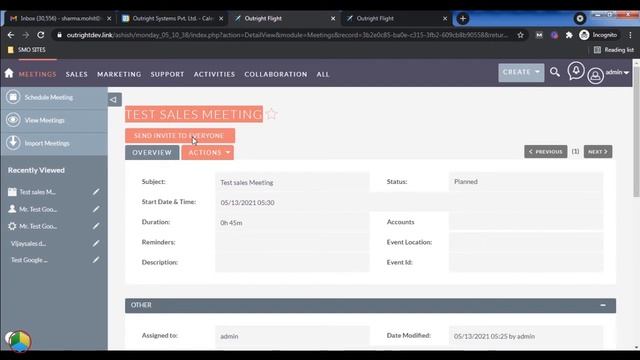Viewport: 640px width, 360px height.
Task: Open a new browser tab
Action: (x=462, y=18)
